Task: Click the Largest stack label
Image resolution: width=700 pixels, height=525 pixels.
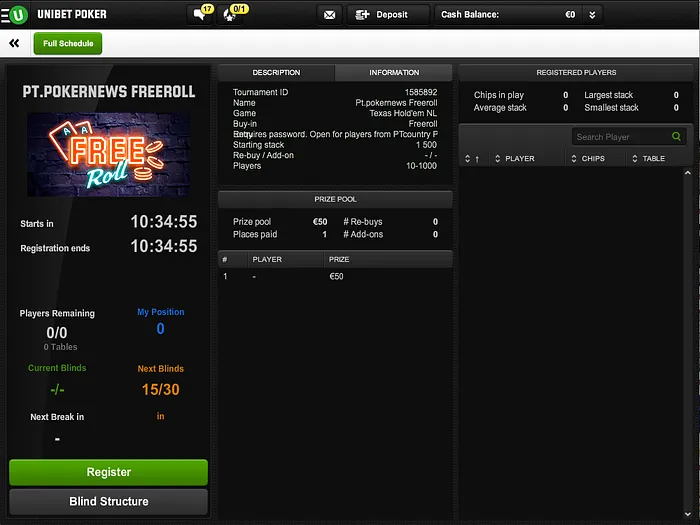Action: (608, 95)
